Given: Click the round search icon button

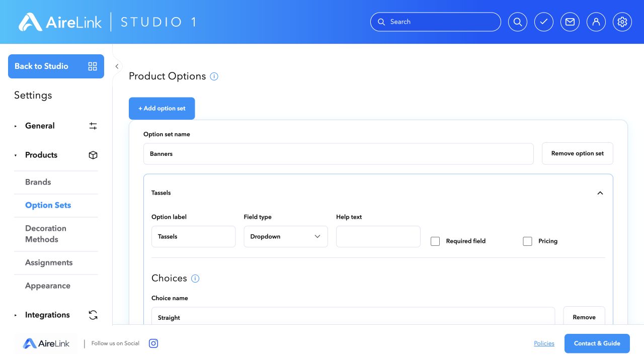Looking at the screenshot, I should [517, 22].
